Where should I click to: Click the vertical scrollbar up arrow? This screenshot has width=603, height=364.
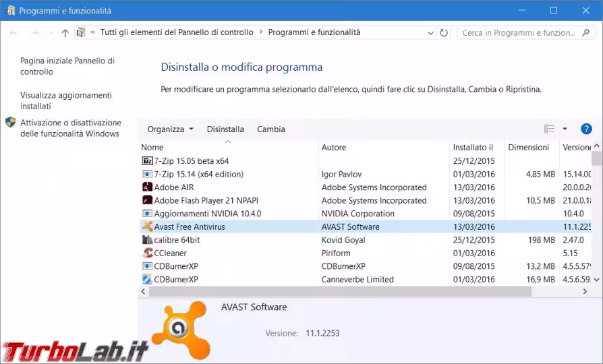pyautogui.click(x=596, y=146)
